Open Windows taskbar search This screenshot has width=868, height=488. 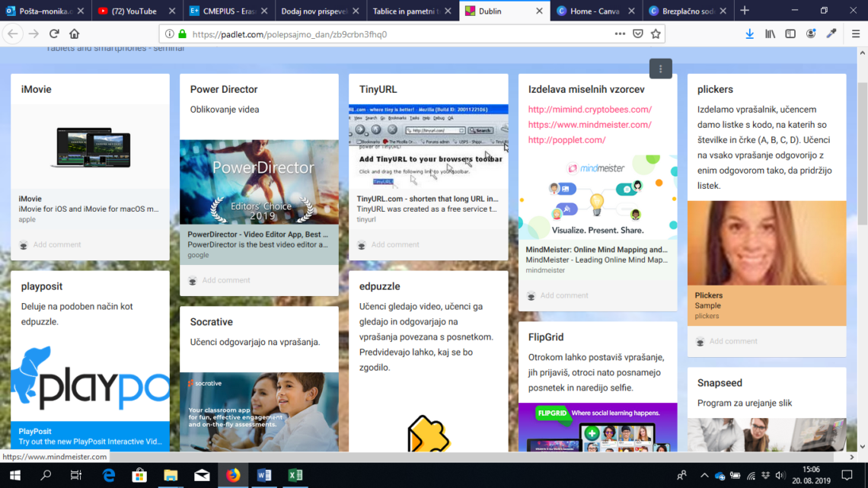point(46,475)
